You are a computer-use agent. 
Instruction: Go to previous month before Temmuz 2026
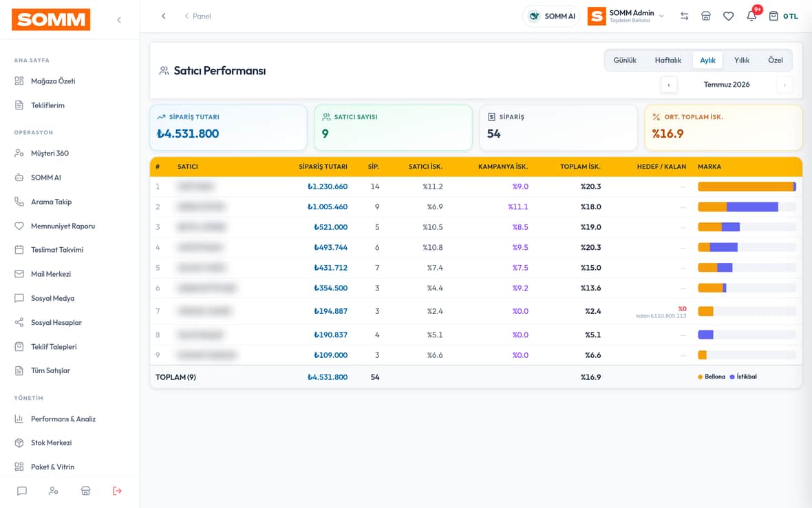click(669, 85)
